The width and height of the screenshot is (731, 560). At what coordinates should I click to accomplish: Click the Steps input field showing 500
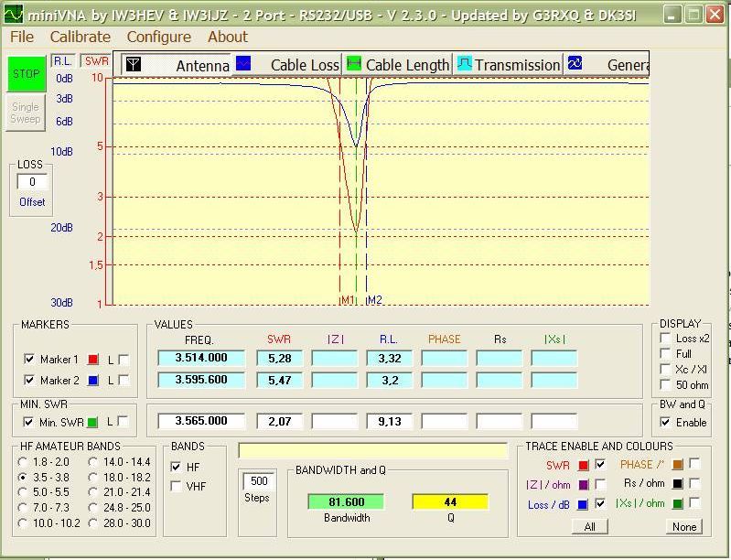click(258, 482)
